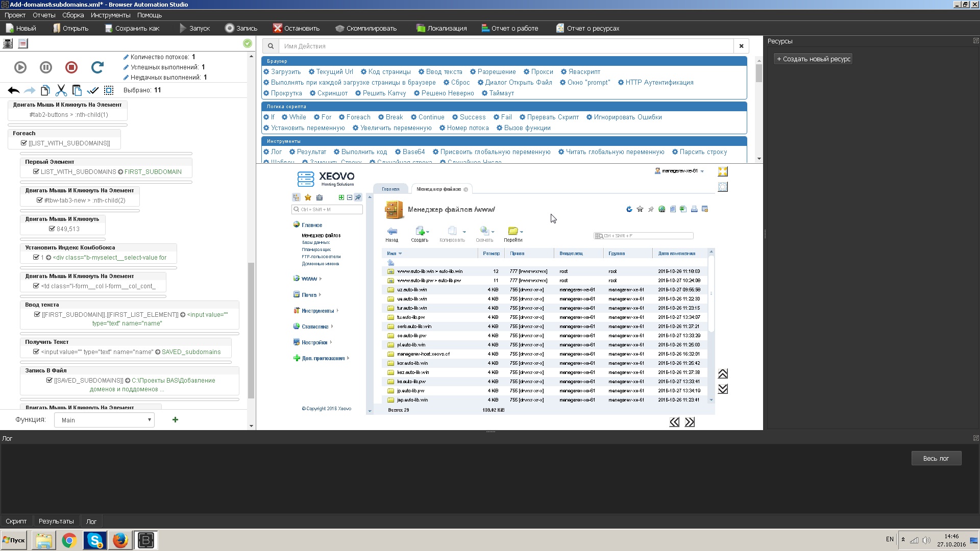Uncheck the 849,513 click action checkbox
This screenshot has height=551, width=980.
tap(52, 229)
